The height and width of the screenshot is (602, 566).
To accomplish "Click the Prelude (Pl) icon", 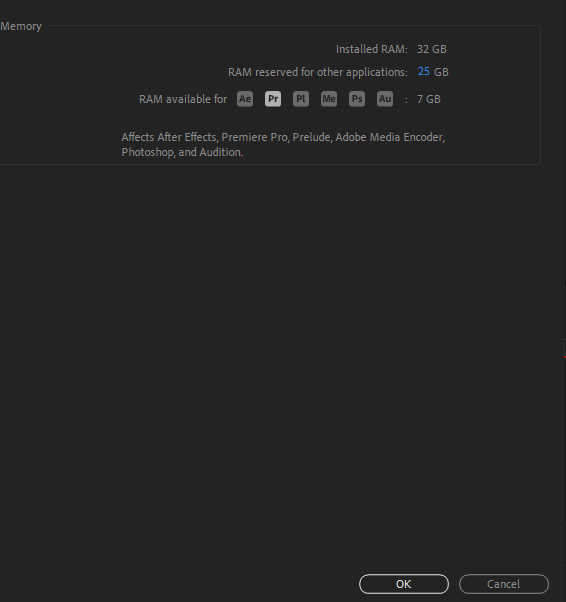I will [301, 99].
